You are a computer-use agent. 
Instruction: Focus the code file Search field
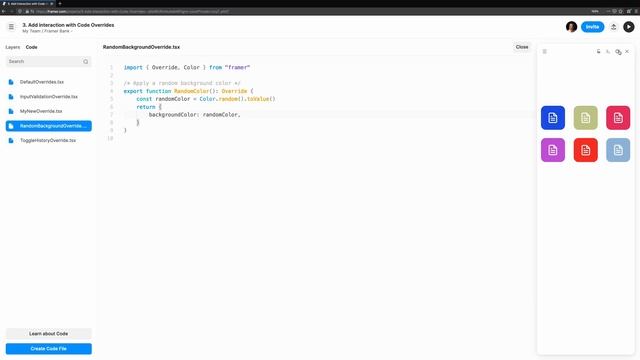tap(49, 62)
